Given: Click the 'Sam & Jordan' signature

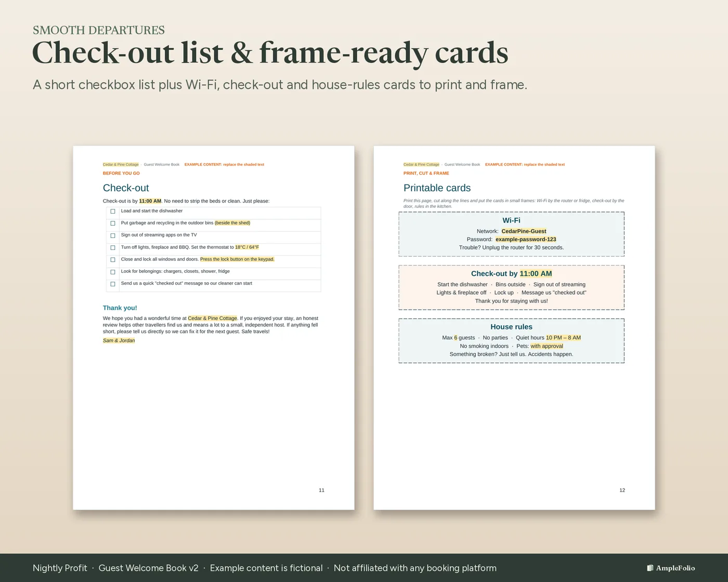Looking at the screenshot, I should (119, 340).
